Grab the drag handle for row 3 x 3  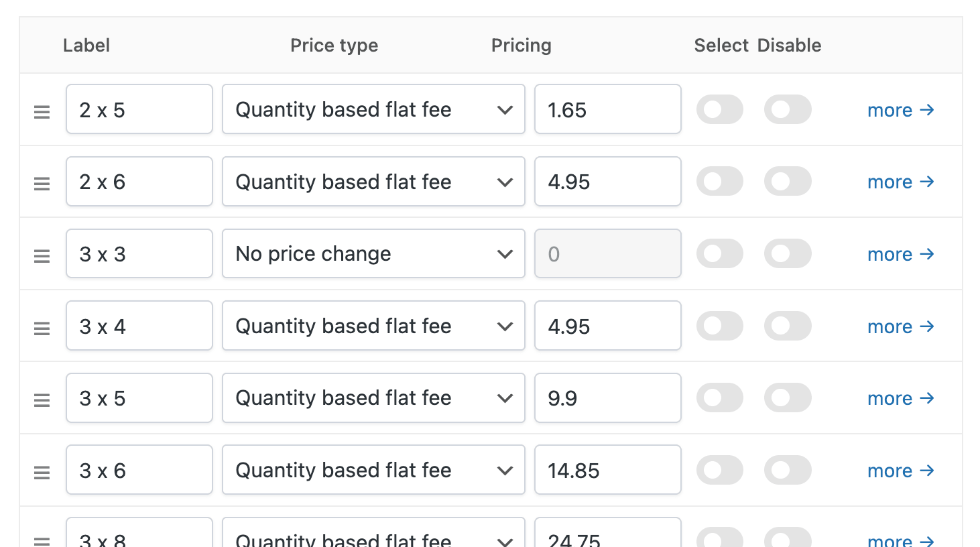pos(42,255)
